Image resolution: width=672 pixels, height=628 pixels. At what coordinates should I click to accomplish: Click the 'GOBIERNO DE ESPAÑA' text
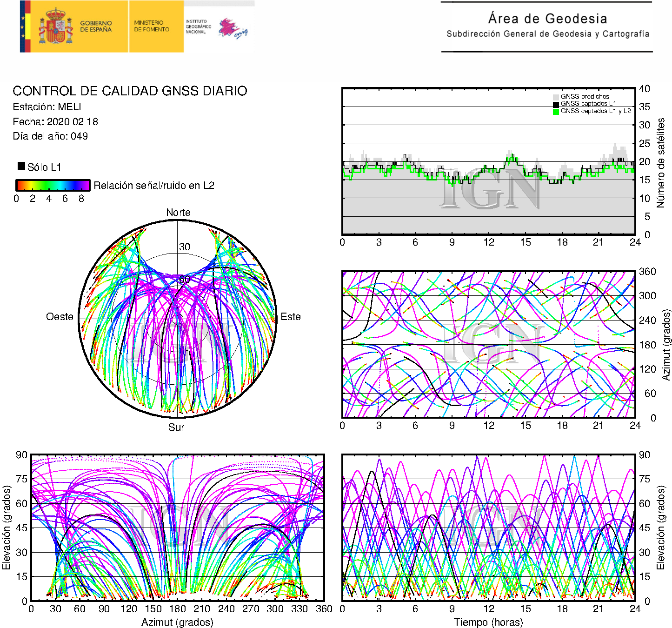96,26
